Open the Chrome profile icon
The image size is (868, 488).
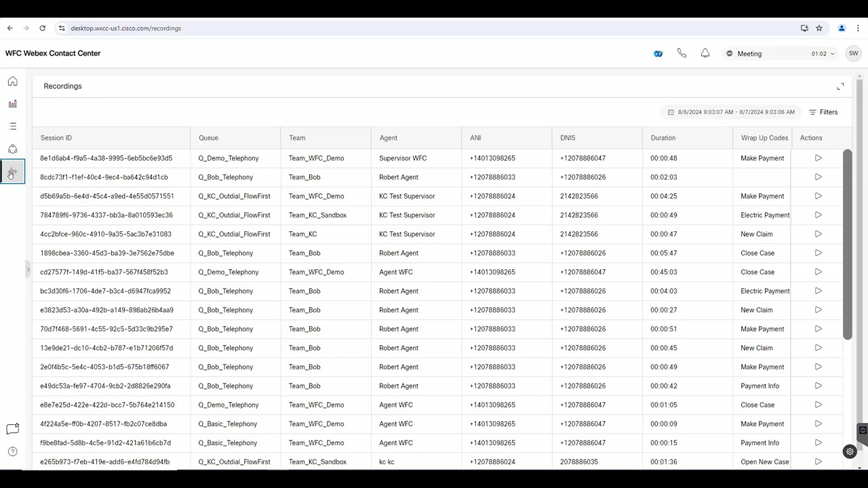click(842, 28)
